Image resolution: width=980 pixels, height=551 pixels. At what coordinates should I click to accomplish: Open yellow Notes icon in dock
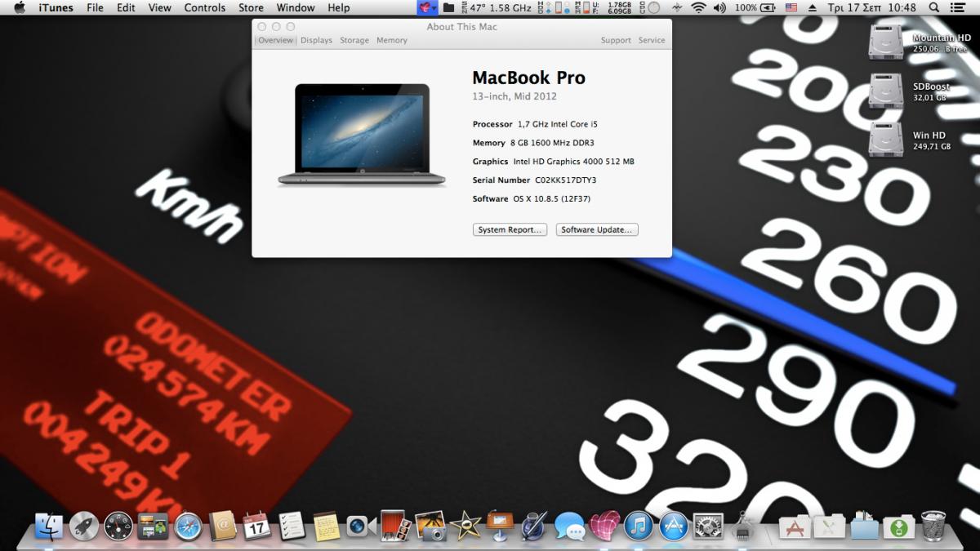[x=326, y=527]
